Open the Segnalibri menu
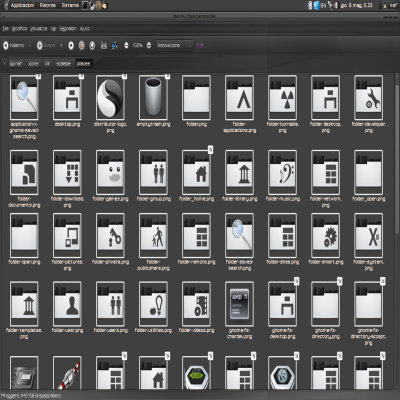The width and height of the screenshot is (400, 400). (x=68, y=29)
